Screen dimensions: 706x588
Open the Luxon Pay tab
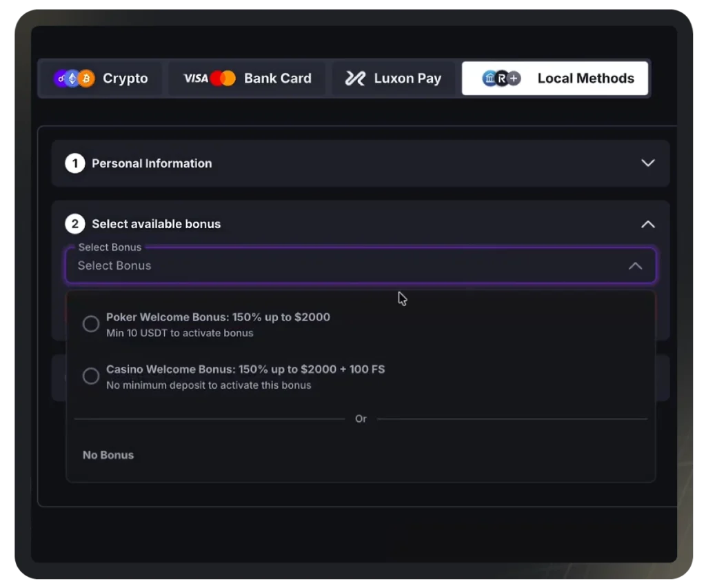coord(393,79)
